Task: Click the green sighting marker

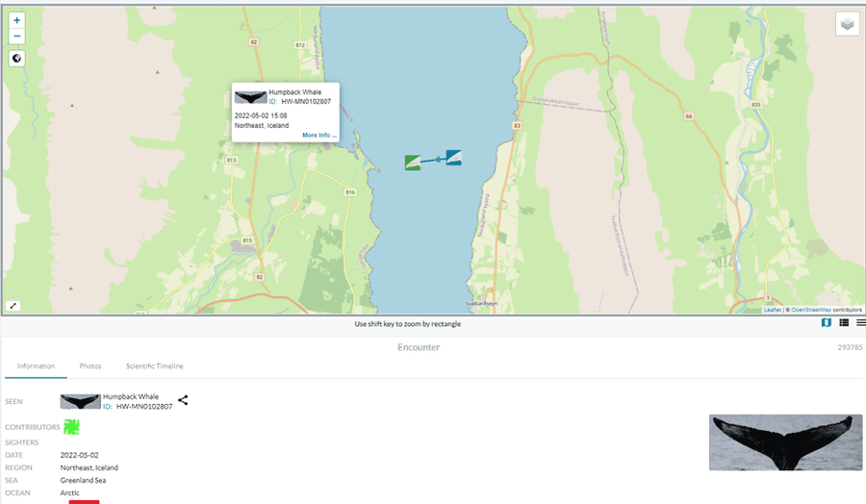Action: pos(412,163)
